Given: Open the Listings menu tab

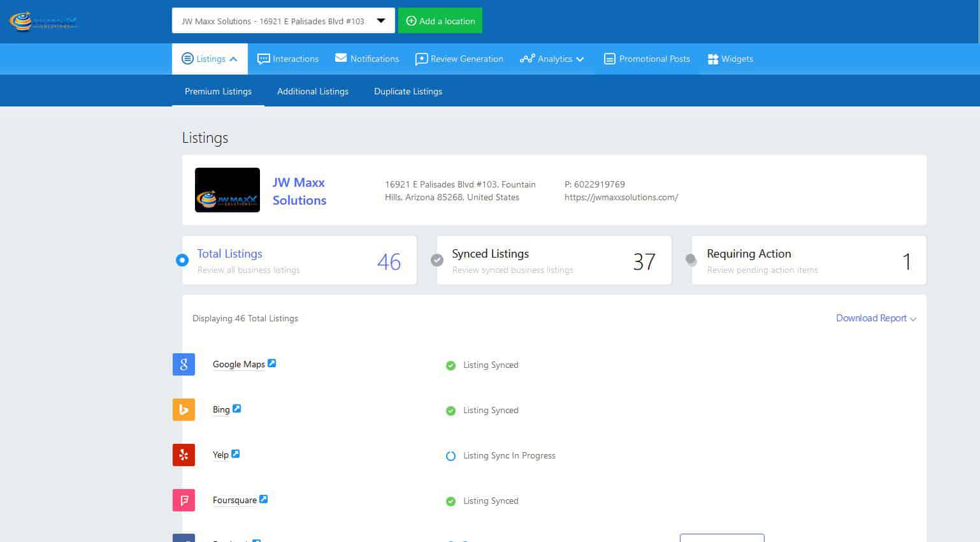Looking at the screenshot, I should click(x=210, y=59).
